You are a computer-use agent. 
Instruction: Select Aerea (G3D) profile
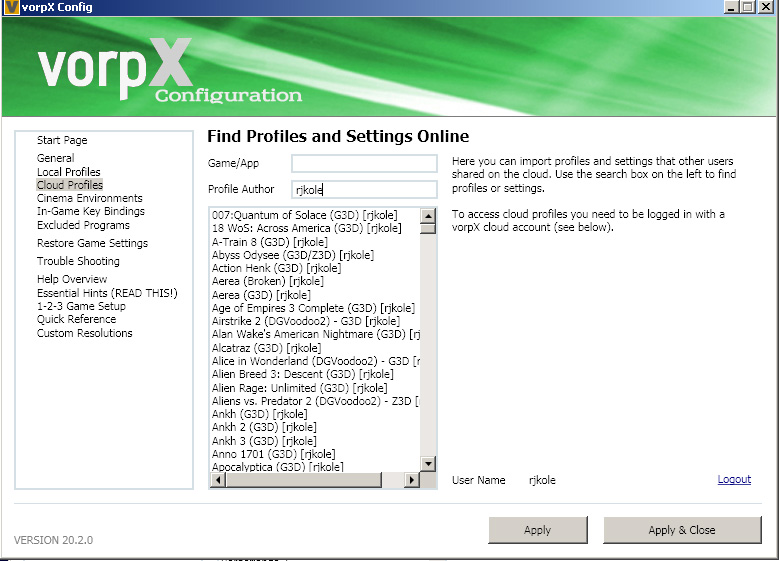click(261, 295)
